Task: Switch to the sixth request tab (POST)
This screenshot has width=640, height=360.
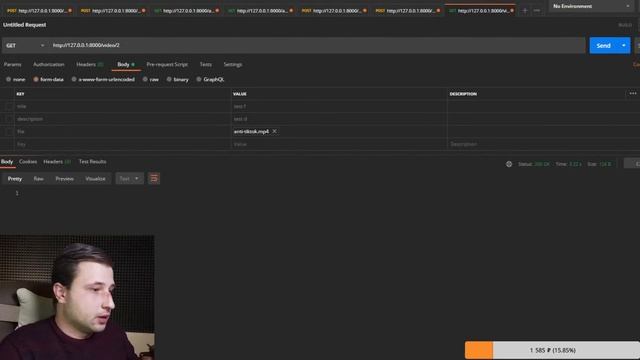Action: click(x=408, y=11)
